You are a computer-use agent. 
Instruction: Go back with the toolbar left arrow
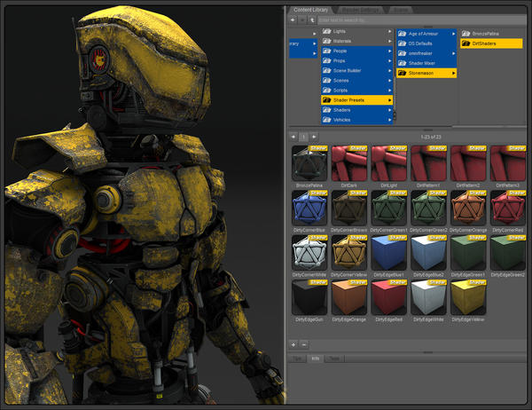coord(293,20)
